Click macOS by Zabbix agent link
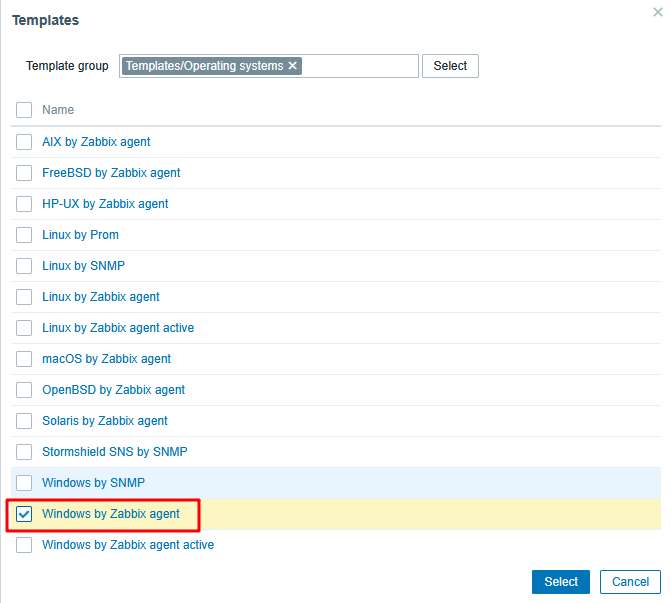This screenshot has height=603, width=671. [x=106, y=359]
